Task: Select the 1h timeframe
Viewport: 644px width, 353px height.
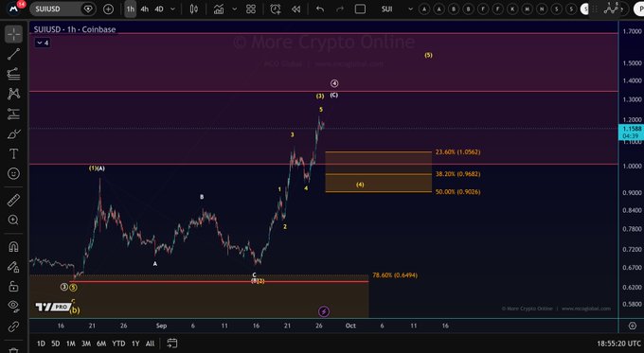Action: (130, 9)
